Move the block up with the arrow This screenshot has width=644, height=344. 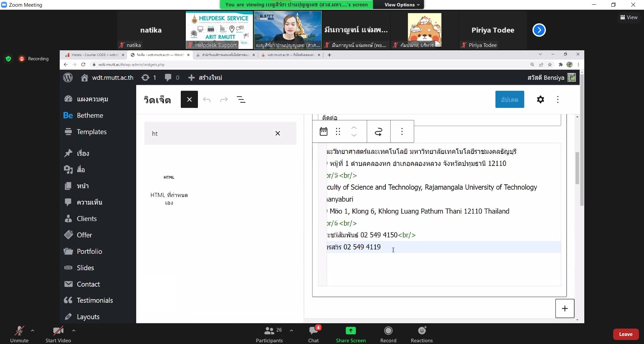pyautogui.click(x=354, y=128)
